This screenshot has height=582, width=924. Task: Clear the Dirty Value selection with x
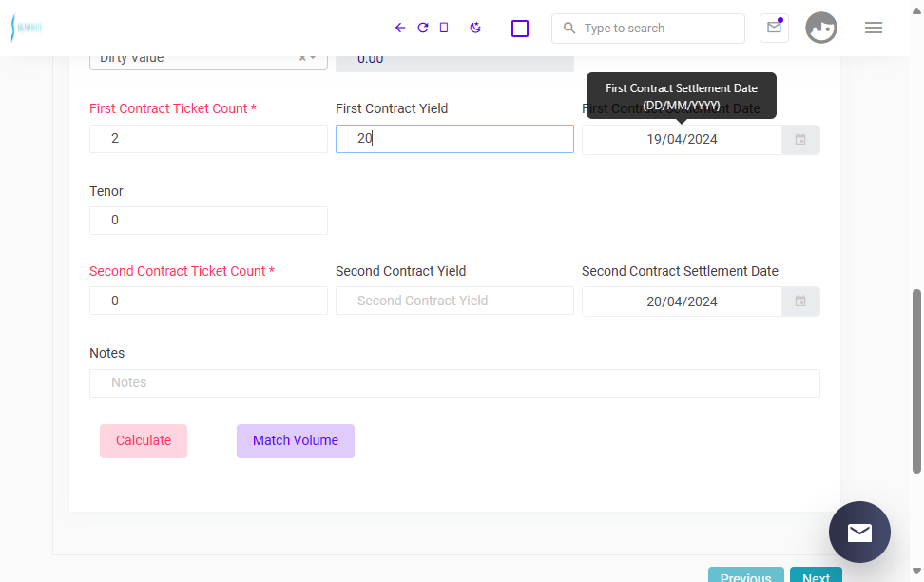click(x=301, y=58)
